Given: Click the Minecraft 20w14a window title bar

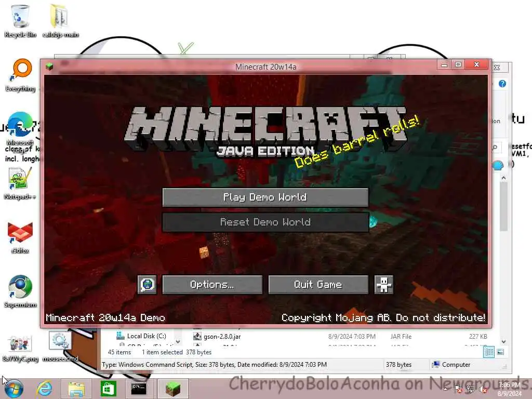Looking at the screenshot, I should click(x=265, y=67).
